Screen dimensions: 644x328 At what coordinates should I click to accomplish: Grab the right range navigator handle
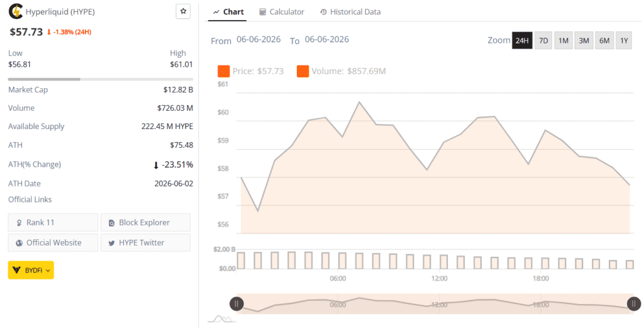pos(634,303)
